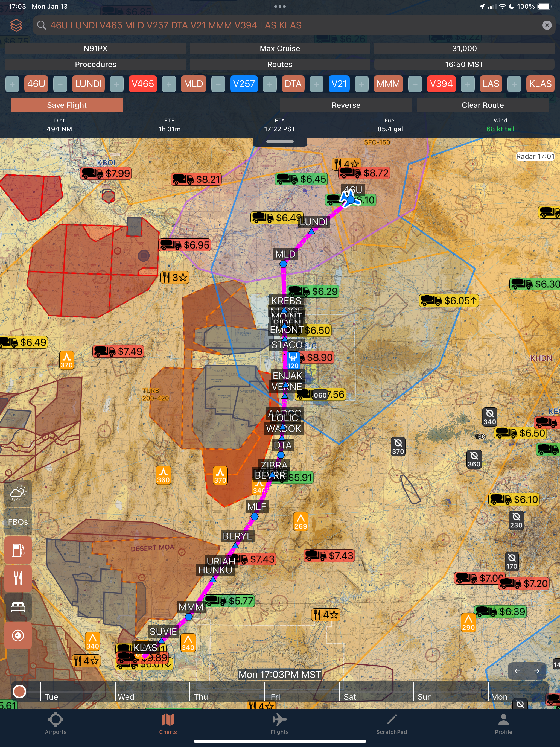560x747 pixels.
Task: Clear the route search field
Action: coord(547,25)
